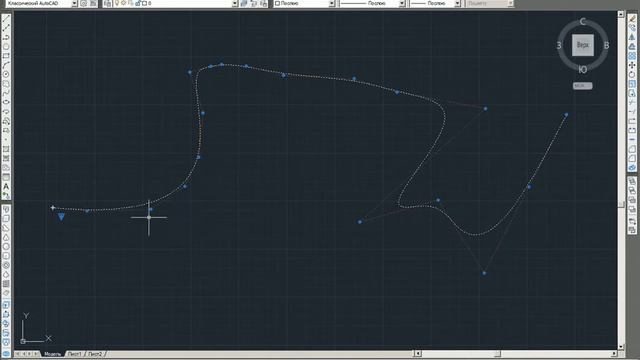The image size is (640, 360).
Task: Switch to the Лист2 layout tab
Action: click(96, 354)
